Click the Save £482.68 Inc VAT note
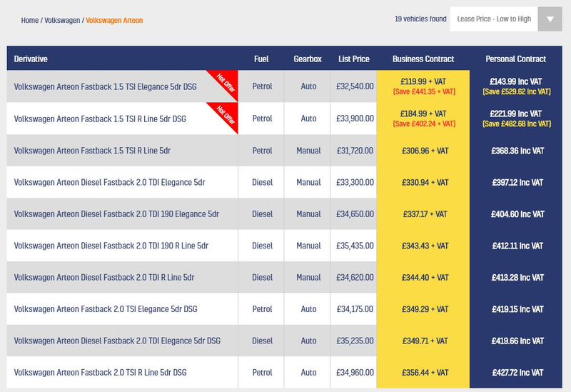Image resolution: width=571 pixels, height=392 pixels. [x=517, y=124]
